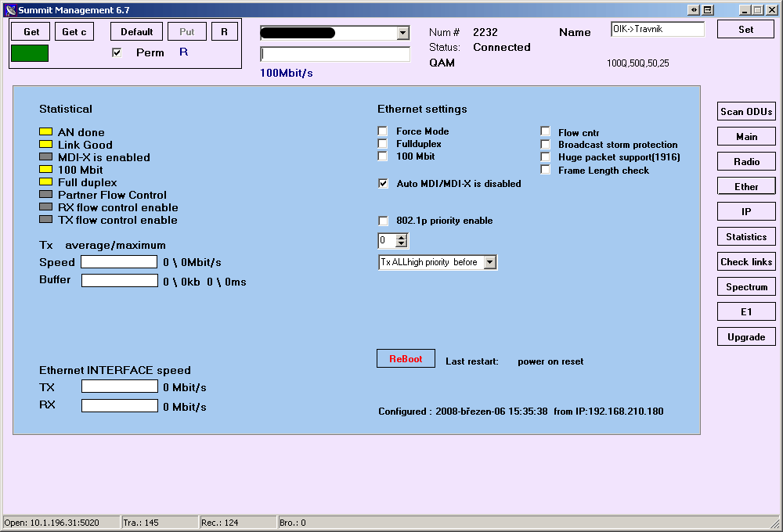Screen dimensions: 783x532
Task: Click the priority number field showing 0
Action: 387,240
